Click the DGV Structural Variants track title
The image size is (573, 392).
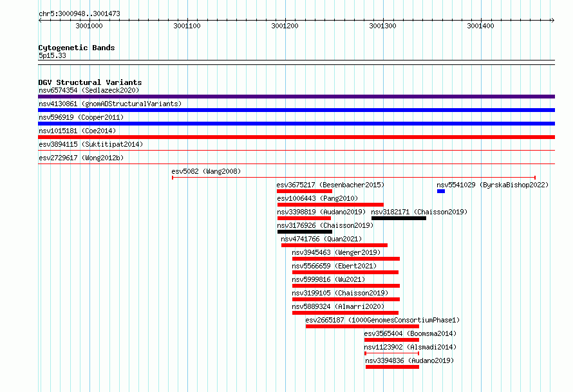tap(90, 82)
